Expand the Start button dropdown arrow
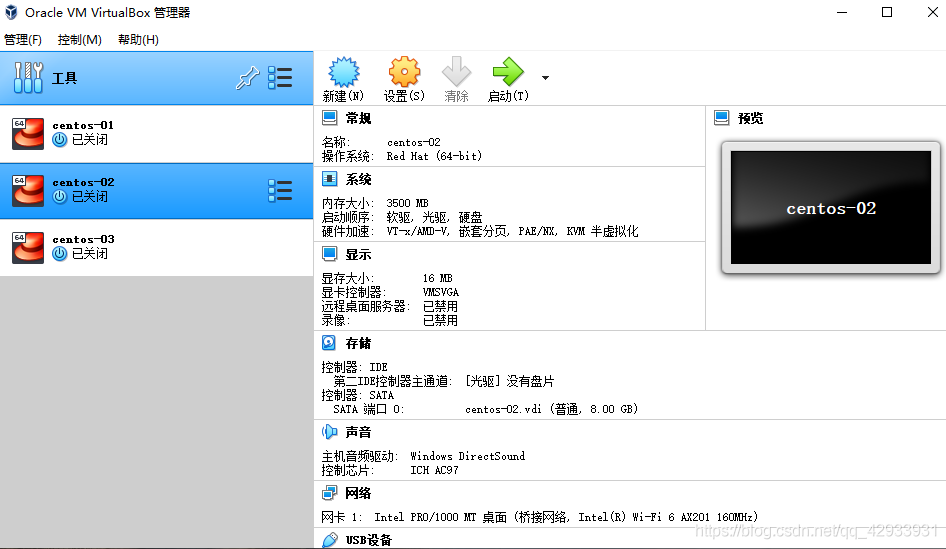The height and width of the screenshot is (549, 946). pos(545,78)
